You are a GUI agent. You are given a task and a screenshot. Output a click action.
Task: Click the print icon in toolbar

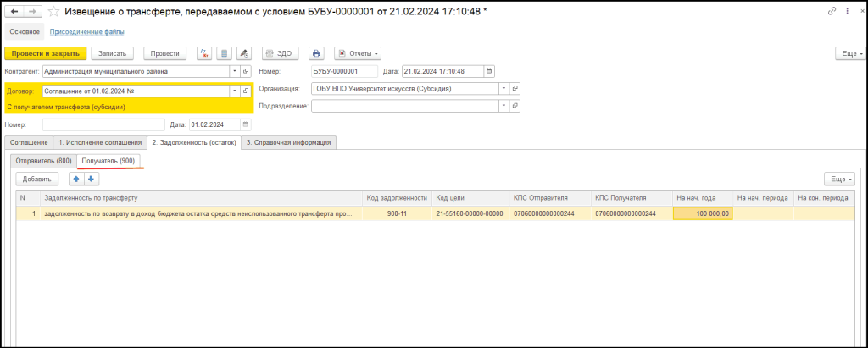coord(316,53)
